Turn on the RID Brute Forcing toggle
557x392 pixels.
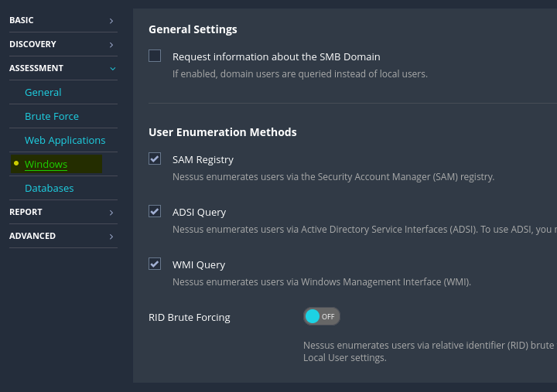(x=321, y=316)
